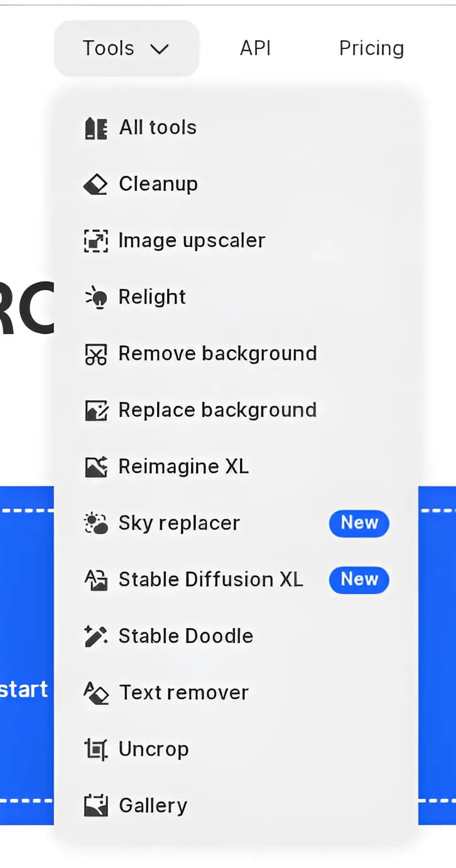456x868 pixels.
Task: Click the Replace background icon
Action: click(96, 410)
